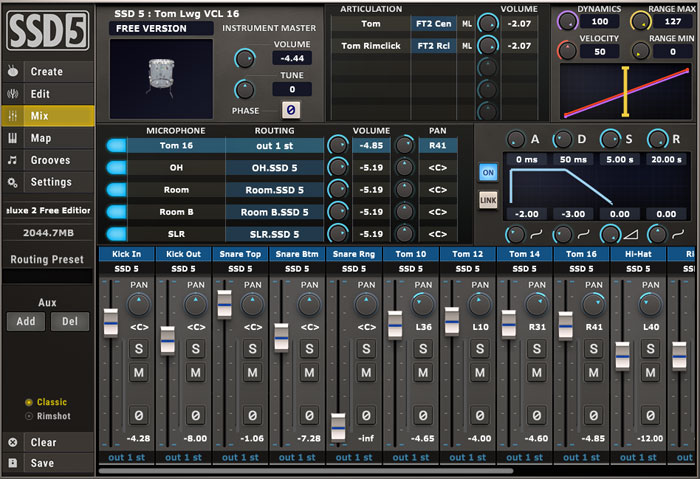This screenshot has width=700, height=479.
Task: Click the Tom drum thumbnail image
Action: click(x=161, y=79)
